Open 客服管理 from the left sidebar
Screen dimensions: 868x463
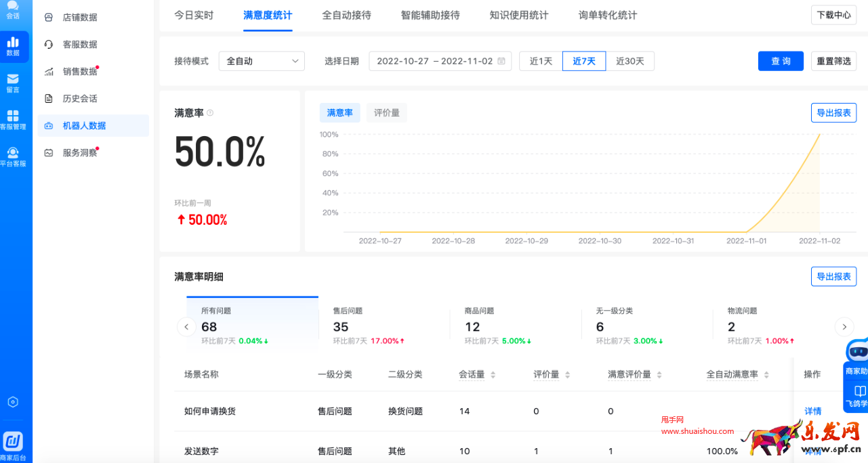coord(15,116)
